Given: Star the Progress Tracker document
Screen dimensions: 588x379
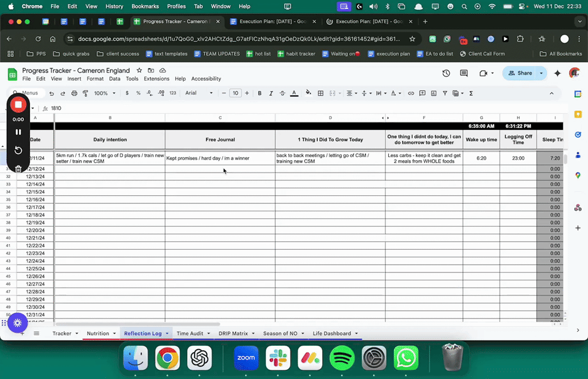Looking at the screenshot, I should tap(139, 71).
